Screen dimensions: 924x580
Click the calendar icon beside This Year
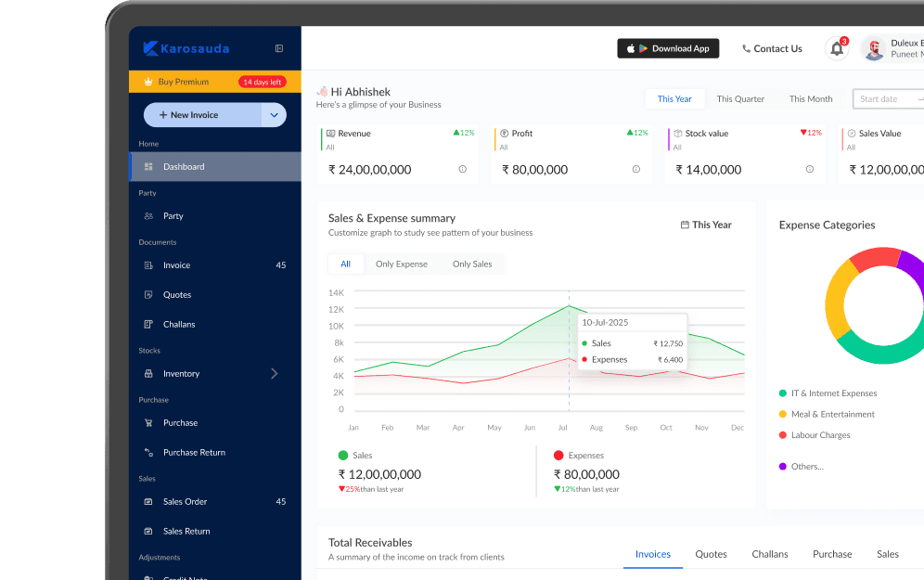(685, 225)
